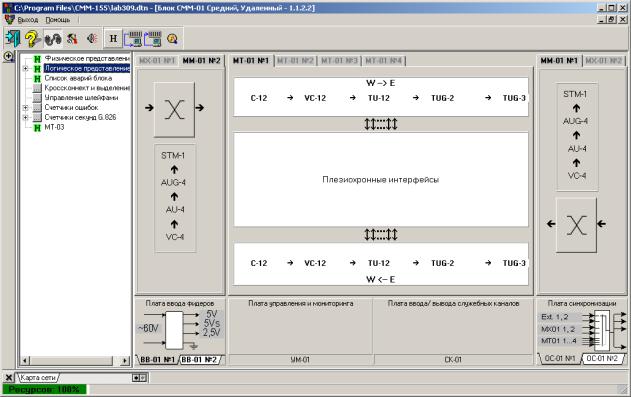Select Логическое представление tree item
The height and width of the screenshot is (397, 631).
(87, 68)
